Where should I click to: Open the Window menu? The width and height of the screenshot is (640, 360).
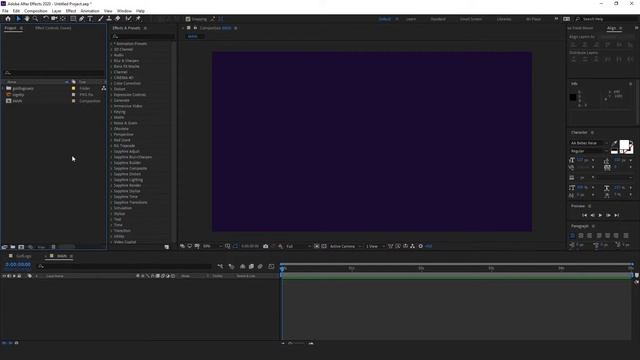pyautogui.click(x=124, y=11)
